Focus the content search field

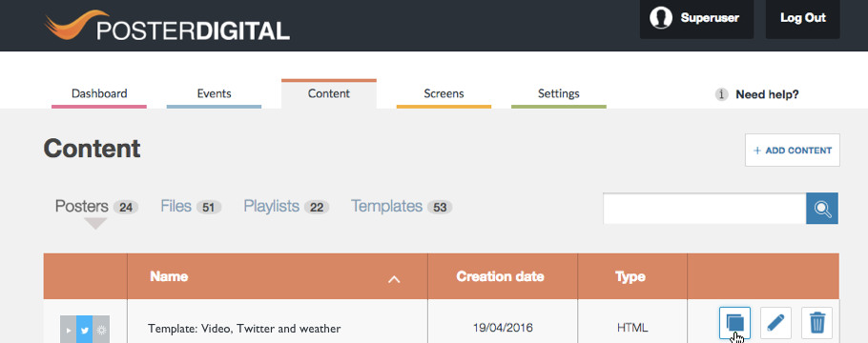pyautogui.click(x=705, y=209)
